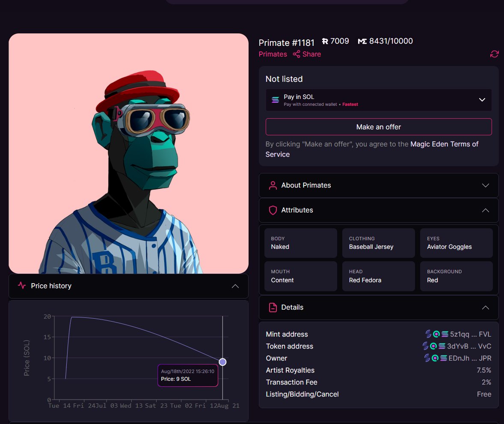Viewport: 504px width, 424px height.
Task: Click the Primate NFT artwork image
Action: point(129,153)
